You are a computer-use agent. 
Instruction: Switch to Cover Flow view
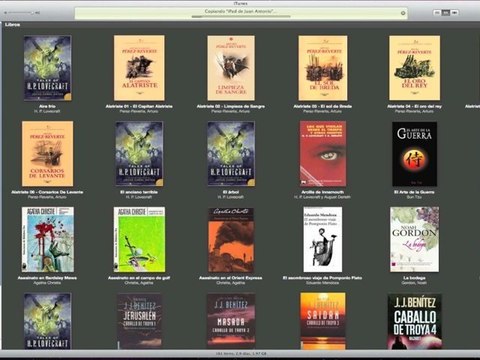(x=455, y=13)
